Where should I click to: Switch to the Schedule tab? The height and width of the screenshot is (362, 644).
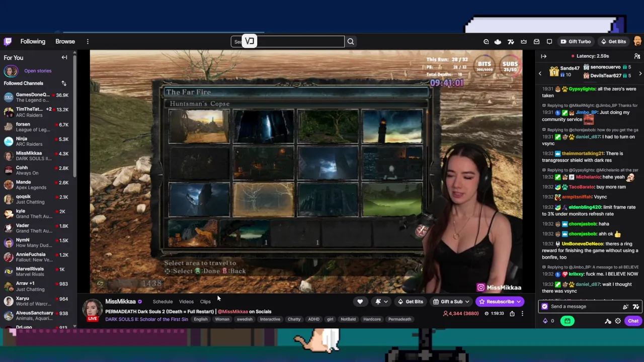coord(163,302)
